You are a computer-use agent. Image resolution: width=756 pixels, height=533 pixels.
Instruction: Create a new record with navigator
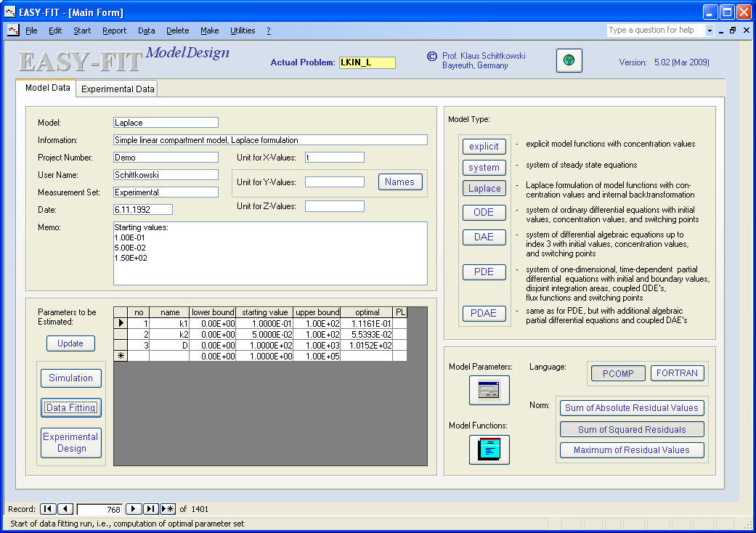(x=168, y=509)
